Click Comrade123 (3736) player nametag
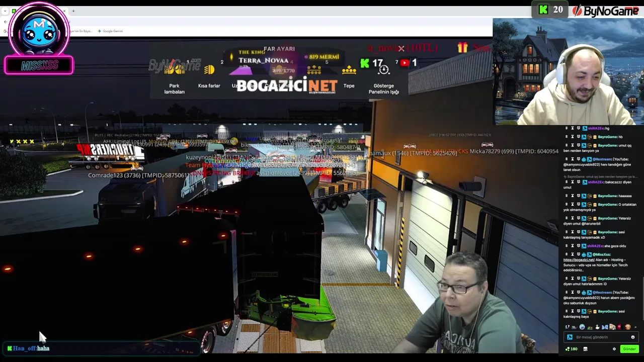 (x=138, y=175)
